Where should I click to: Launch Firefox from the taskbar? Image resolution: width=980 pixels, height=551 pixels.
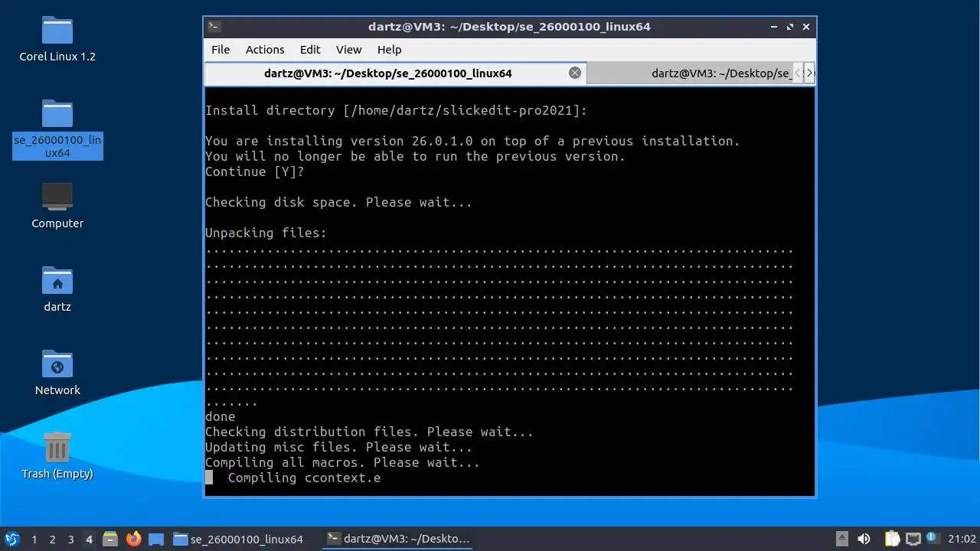tap(134, 539)
